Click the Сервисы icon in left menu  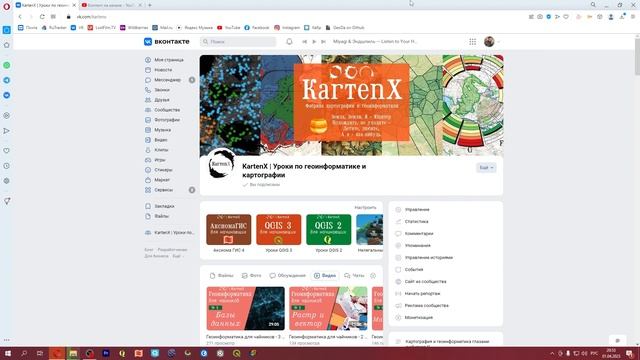coord(148,190)
